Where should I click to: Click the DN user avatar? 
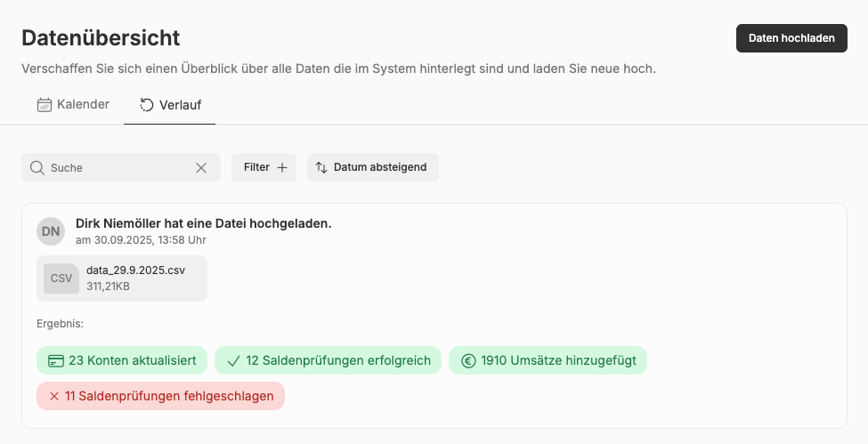[x=51, y=231]
